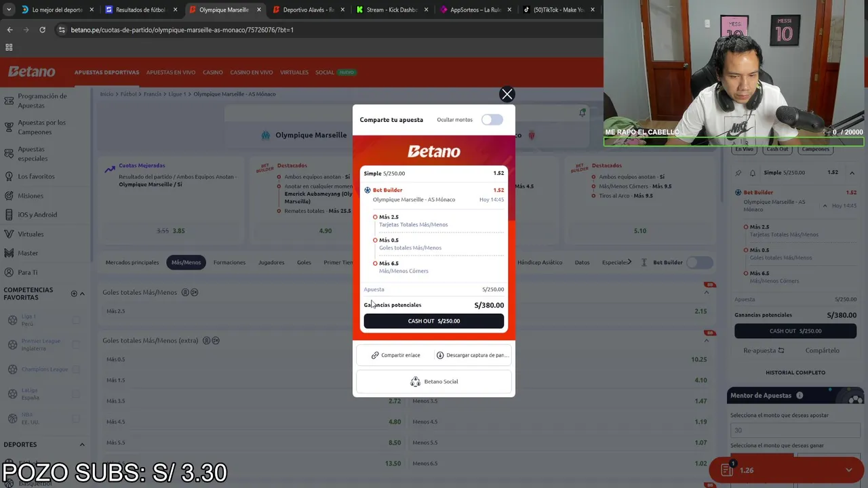Image resolution: width=868 pixels, height=488 pixels.
Task: Check the LaLiga España checkbox
Action: [76, 394]
